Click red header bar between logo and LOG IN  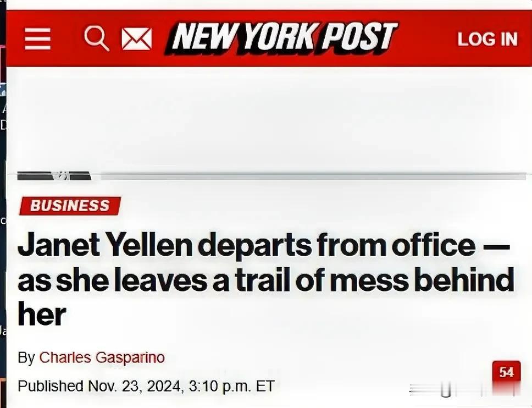426,39
